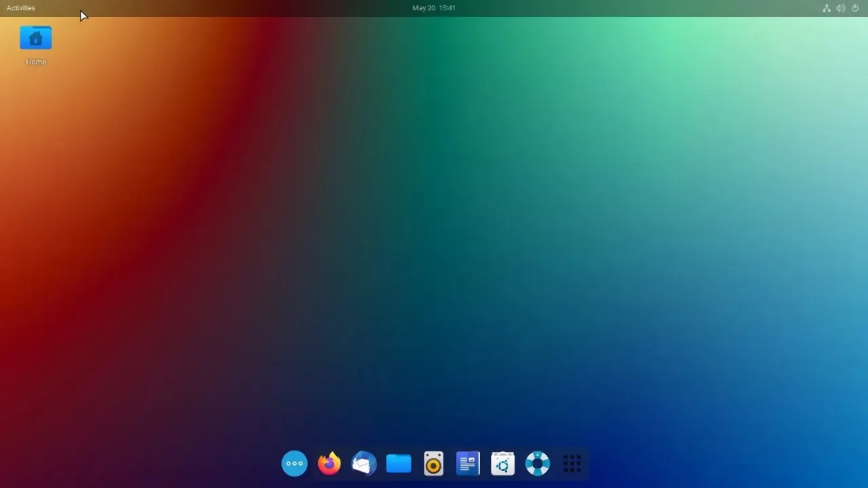Open the Files file manager from dock
Image resolution: width=868 pixels, height=488 pixels.
click(398, 464)
